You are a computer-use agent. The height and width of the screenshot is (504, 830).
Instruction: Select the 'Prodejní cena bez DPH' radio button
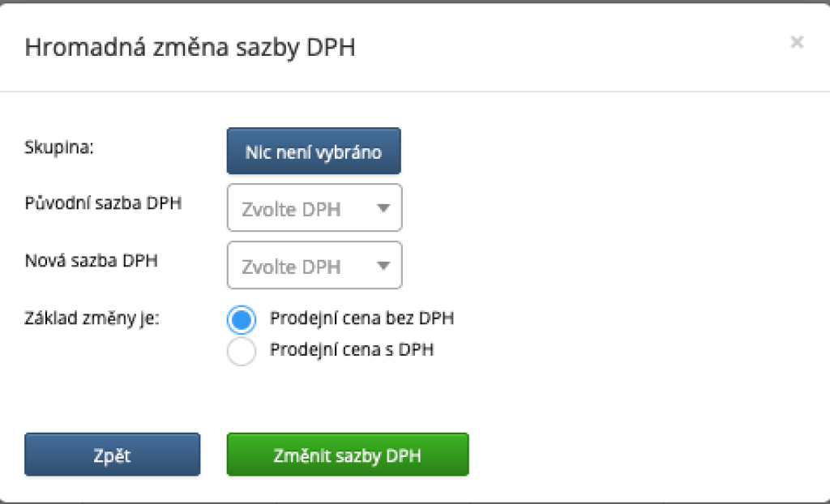tap(242, 320)
